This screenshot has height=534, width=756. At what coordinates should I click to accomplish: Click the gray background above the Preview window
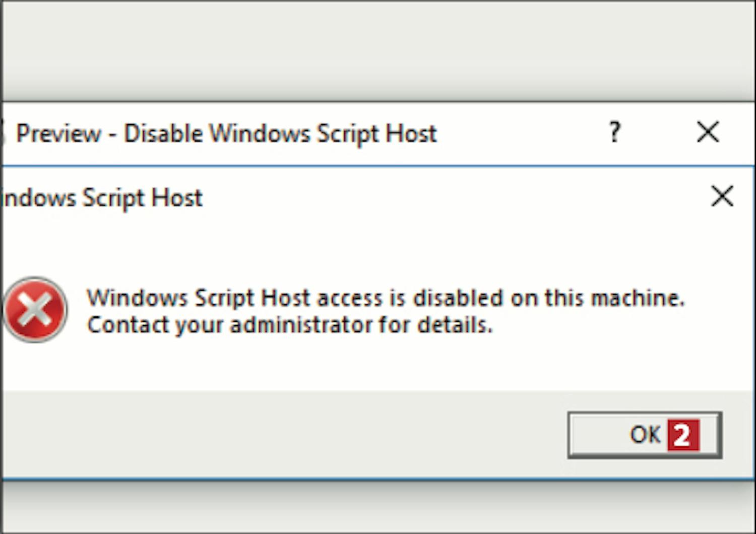pyautogui.click(x=378, y=50)
